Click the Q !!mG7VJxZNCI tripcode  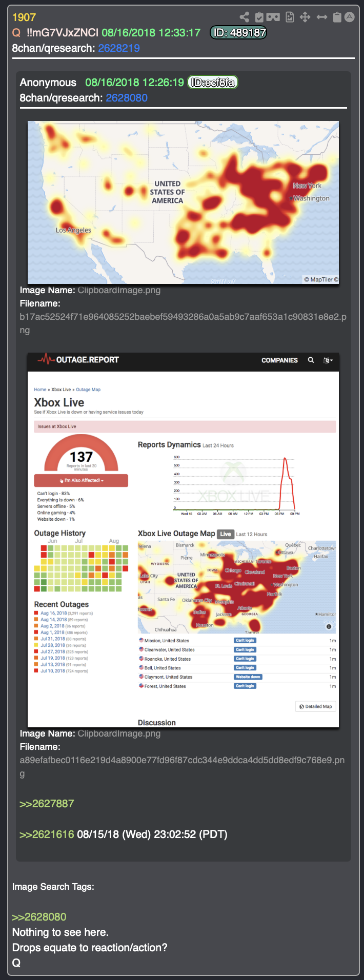(55, 33)
